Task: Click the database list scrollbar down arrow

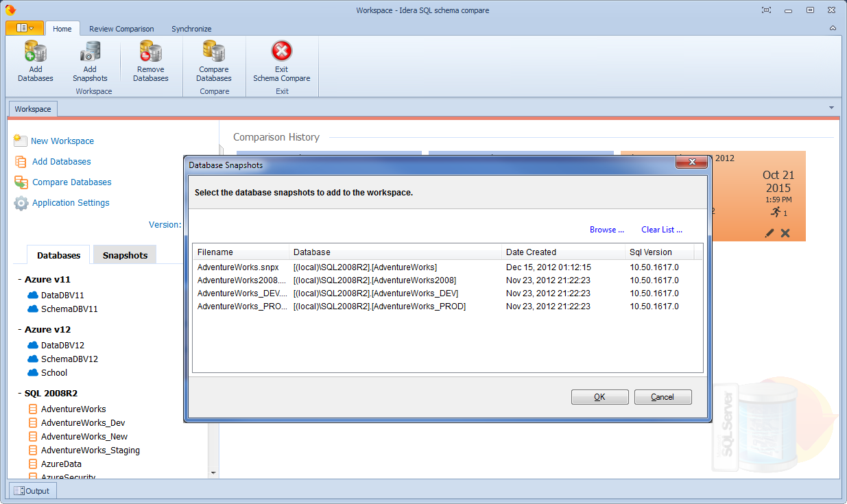Action: (x=213, y=472)
